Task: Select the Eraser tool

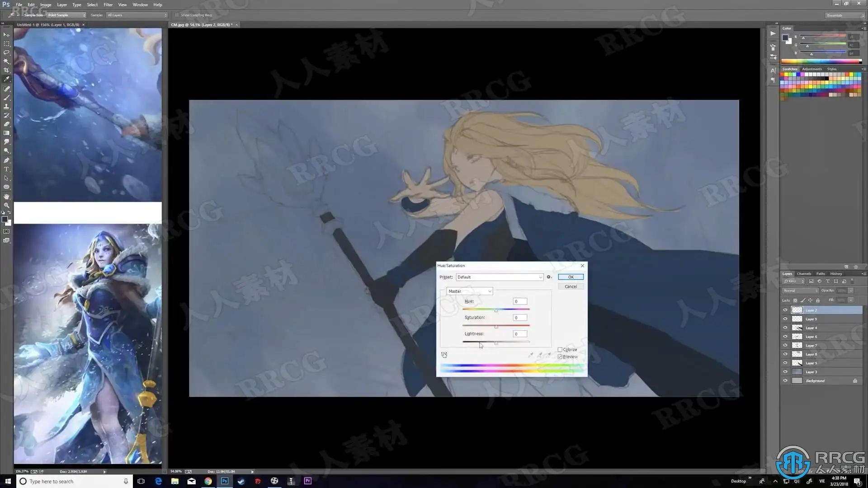Action: point(6,124)
